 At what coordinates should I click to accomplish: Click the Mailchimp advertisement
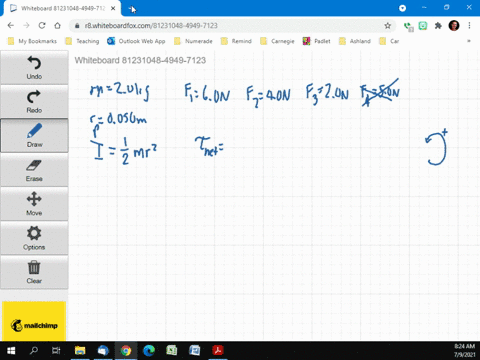pos(34,321)
